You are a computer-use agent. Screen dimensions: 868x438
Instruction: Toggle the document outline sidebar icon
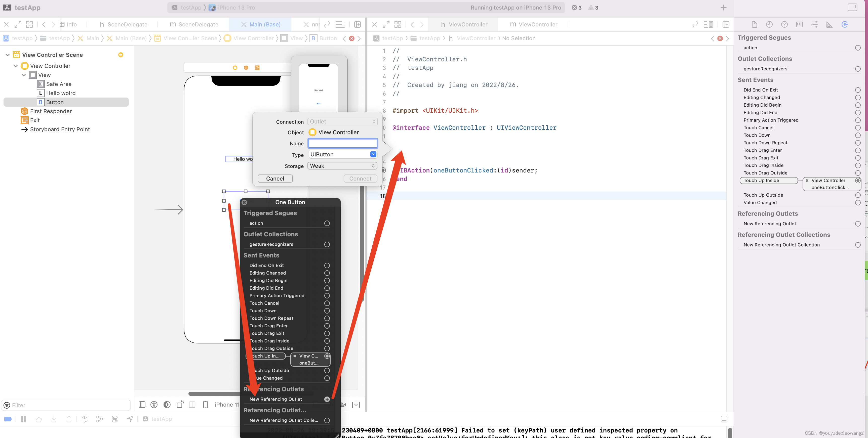pos(142,404)
